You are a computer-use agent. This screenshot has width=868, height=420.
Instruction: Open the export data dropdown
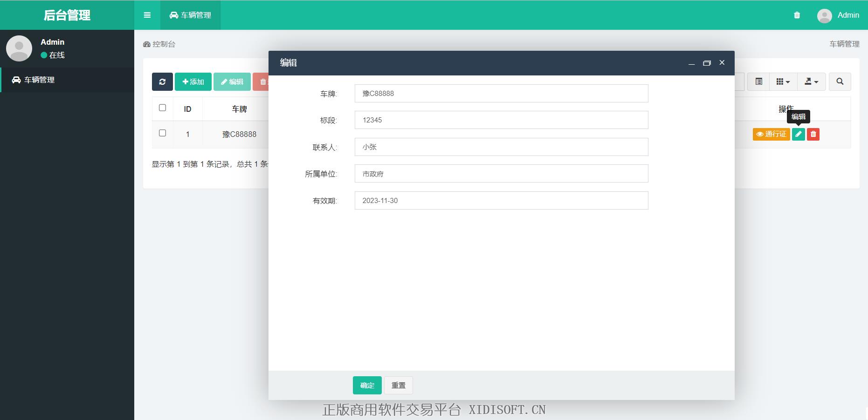pyautogui.click(x=811, y=82)
